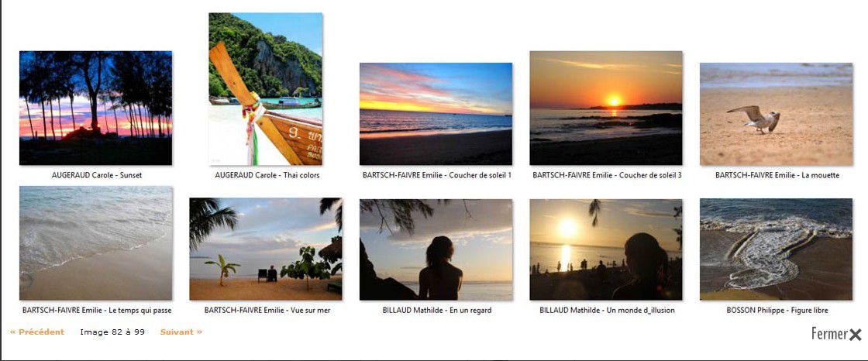The width and height of the screenshot is (868, 361).
Task: Open next image set with Suivant »
Action: point(181,332)
